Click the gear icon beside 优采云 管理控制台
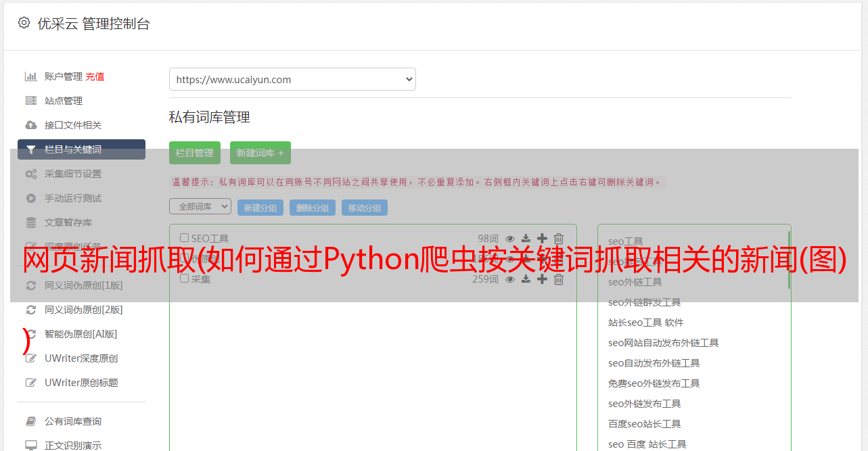 click(24, 23)
